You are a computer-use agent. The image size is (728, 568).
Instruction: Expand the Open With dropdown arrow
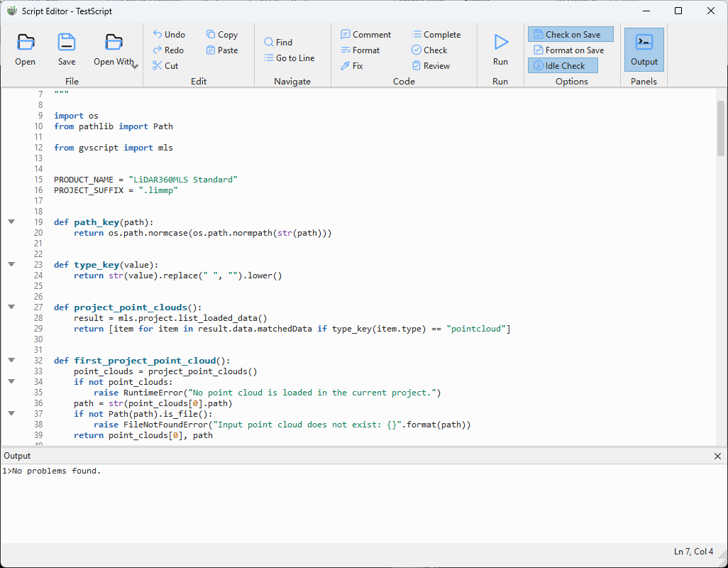135,67
